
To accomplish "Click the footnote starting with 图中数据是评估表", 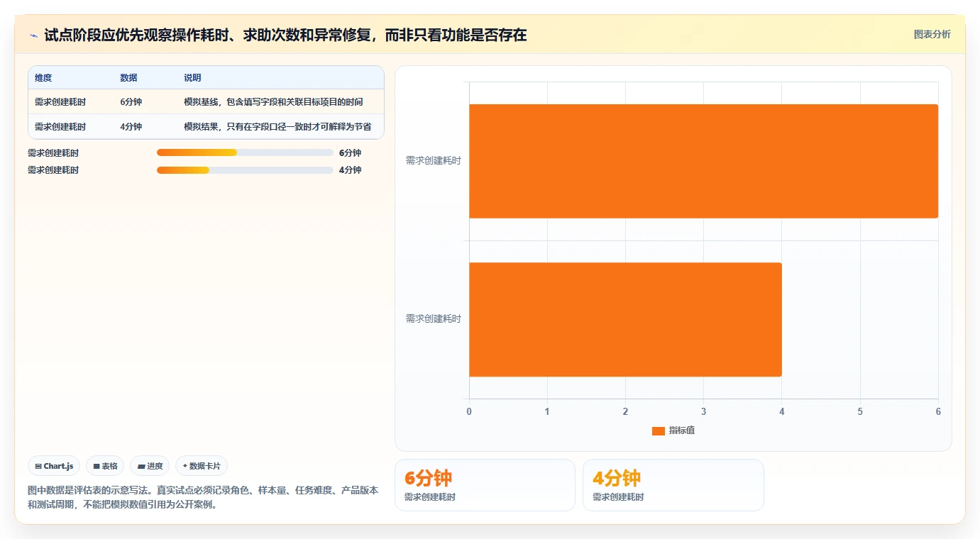I will click(x=203, y=498).
